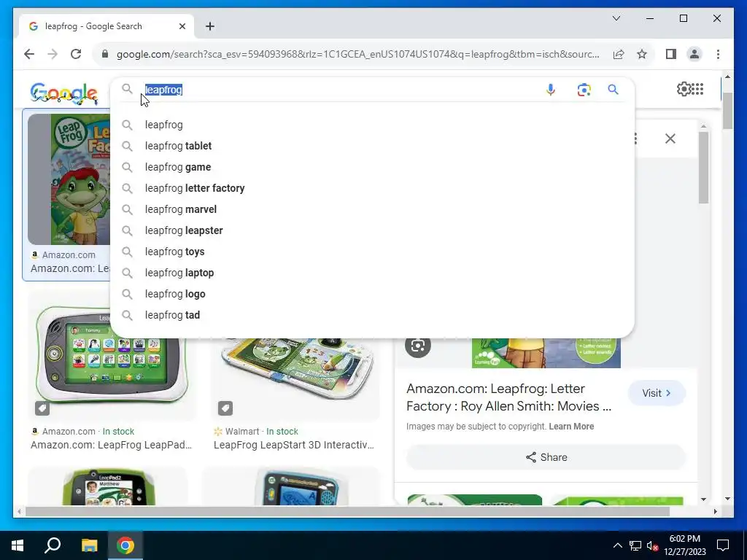Open Windows taskbar search
The height and width of the screenshot is (560, 747).
(53, 545)
